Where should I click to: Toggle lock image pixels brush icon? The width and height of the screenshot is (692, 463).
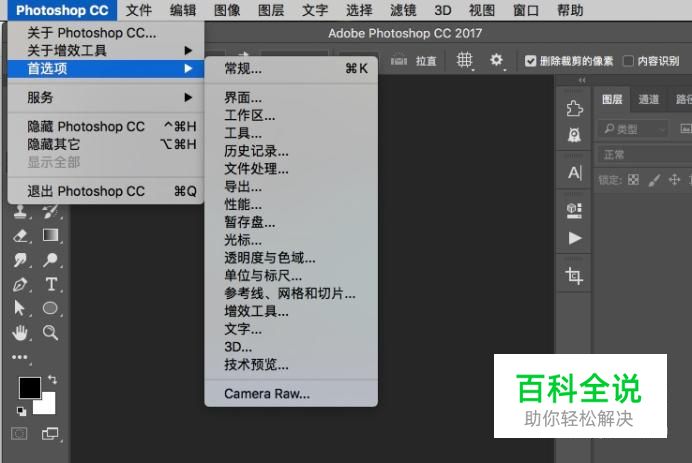[654, 180]
